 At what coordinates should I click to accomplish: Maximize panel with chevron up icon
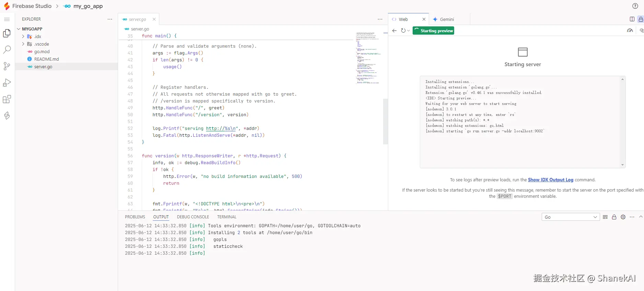641,217
